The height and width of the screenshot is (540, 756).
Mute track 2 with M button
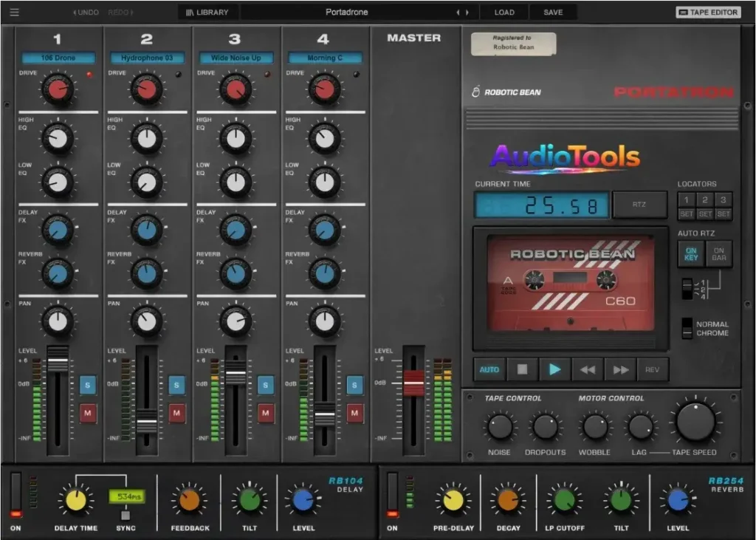177,413
